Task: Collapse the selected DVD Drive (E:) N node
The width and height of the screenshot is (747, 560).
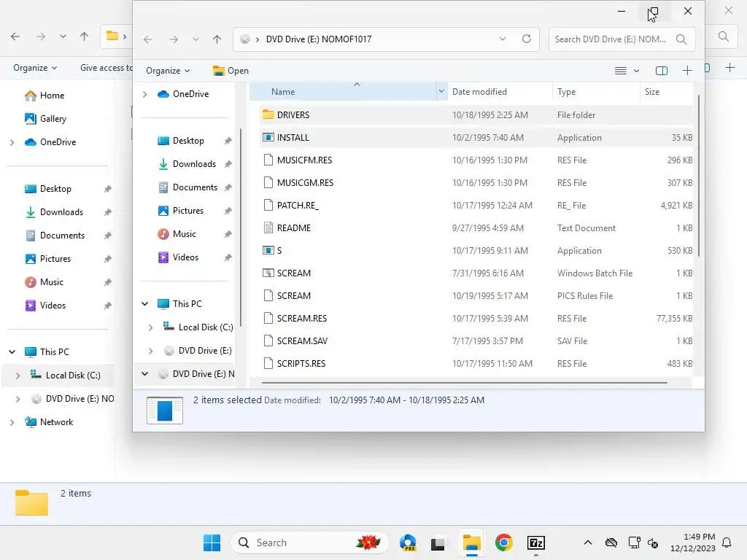Action: pos(145,374)
